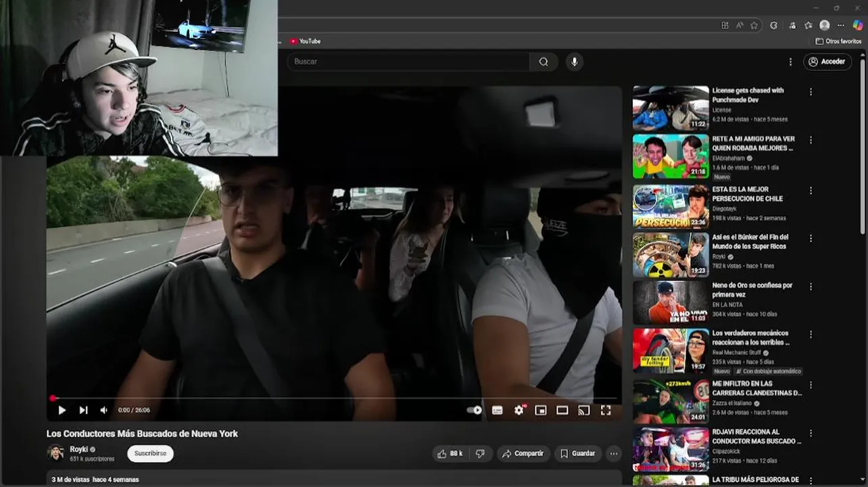Viewport: 868px width, 487px height.
Task: Open the Edge favorites list icon
Action: pyautogui.click(x=808, y=25)
